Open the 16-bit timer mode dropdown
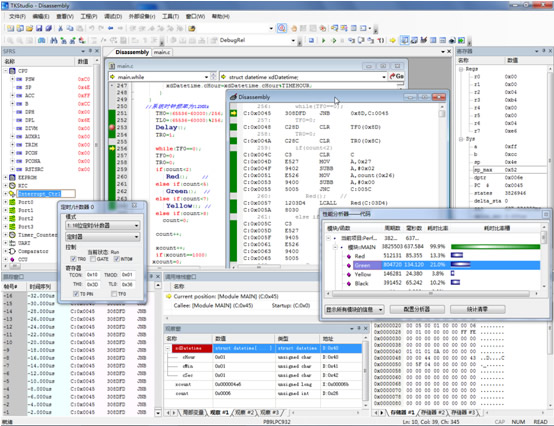 102,225
